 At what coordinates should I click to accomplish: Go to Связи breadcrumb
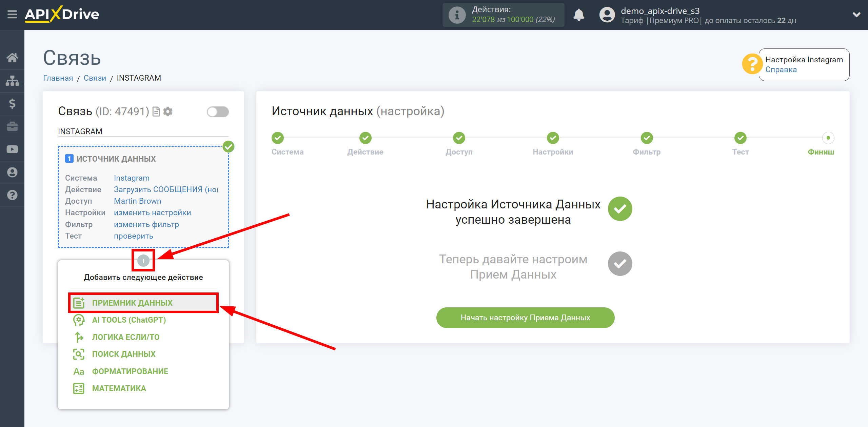[95, 78]
